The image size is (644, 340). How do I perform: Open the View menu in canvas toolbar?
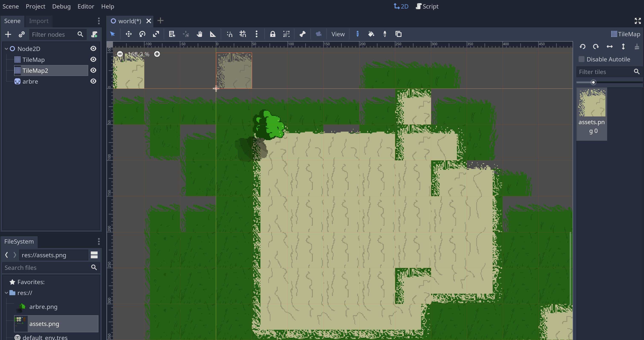tap(338, 34)
